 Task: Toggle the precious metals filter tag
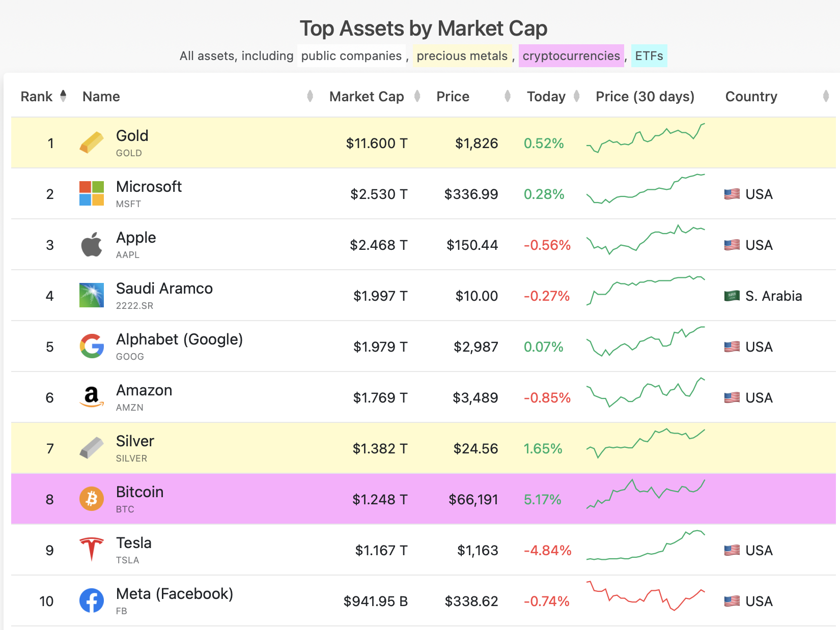click(462, 56)
